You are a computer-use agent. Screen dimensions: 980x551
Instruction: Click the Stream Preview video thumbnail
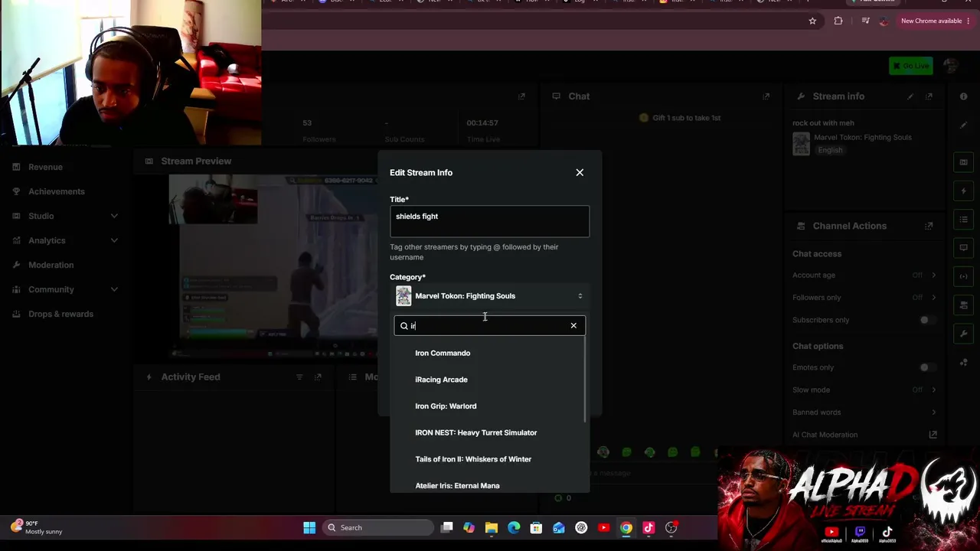pyautogui.click(x=273, y=266)
